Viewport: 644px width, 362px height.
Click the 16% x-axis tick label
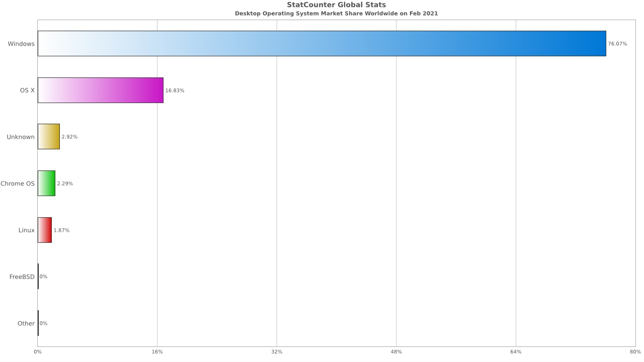(x=157, y=351)
